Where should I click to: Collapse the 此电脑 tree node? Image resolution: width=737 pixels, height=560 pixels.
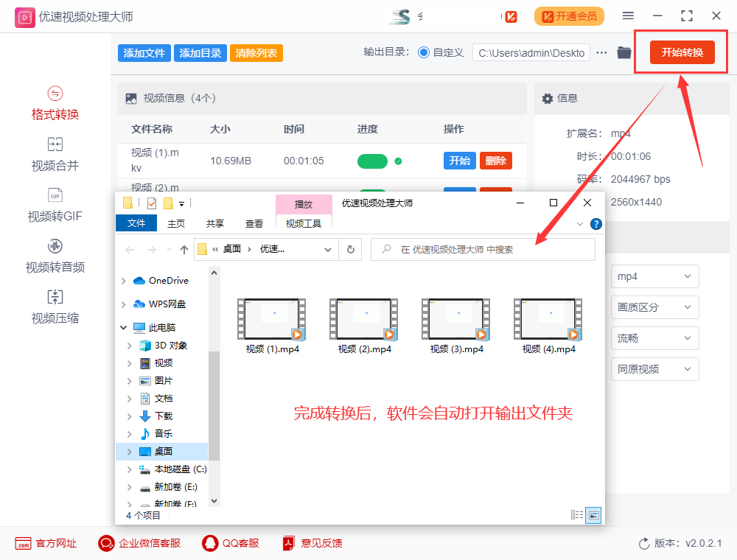click(x=124, y=327)
